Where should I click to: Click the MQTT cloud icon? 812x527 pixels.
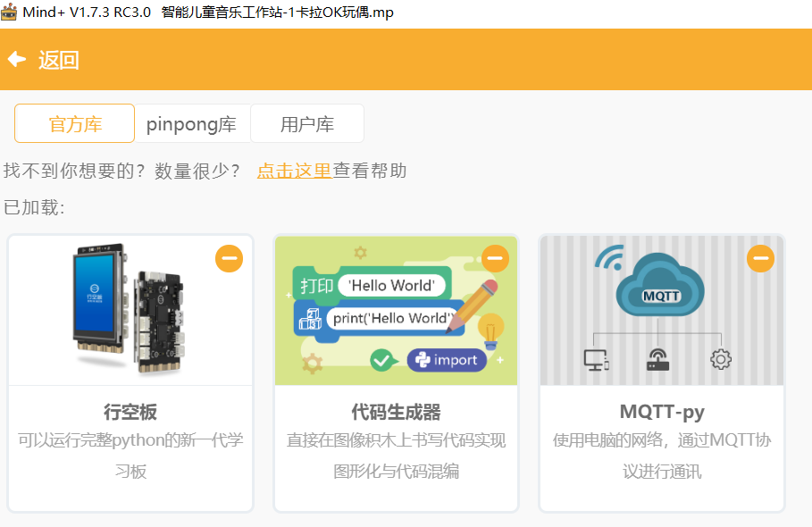(661, 284)
